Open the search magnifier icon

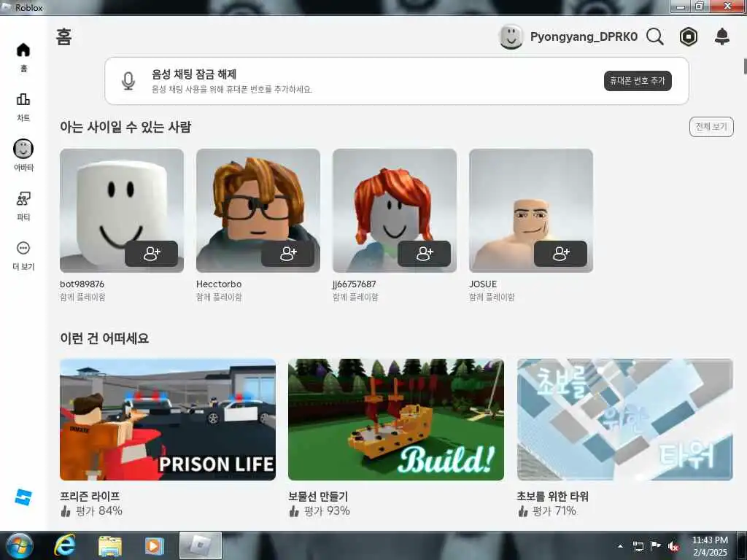pyautogui.click(x=655, y=36)
